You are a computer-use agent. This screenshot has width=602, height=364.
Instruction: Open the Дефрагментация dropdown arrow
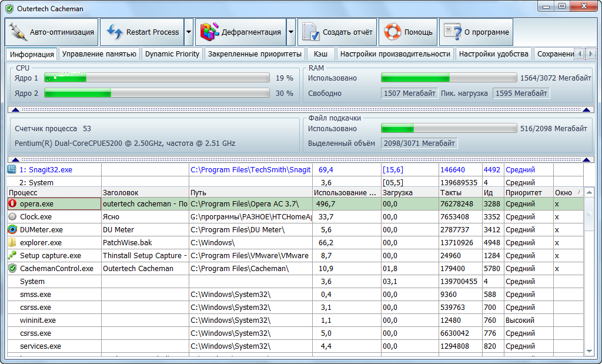click(291, 32)
